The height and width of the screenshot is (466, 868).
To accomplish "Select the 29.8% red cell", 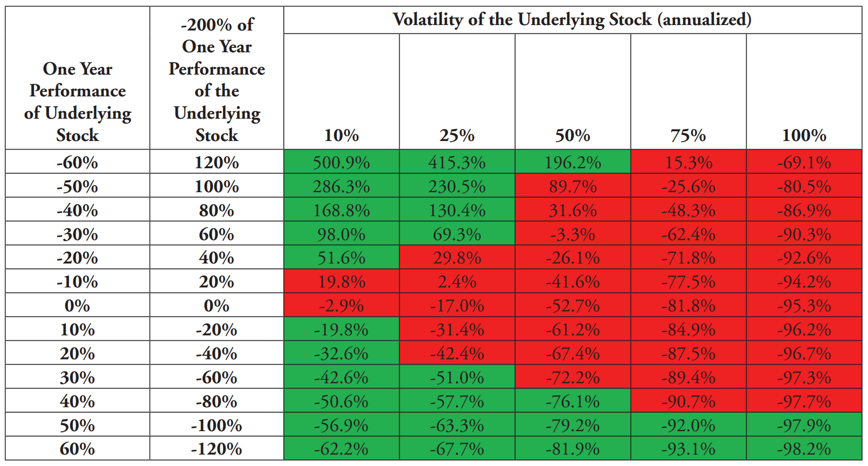I will pyautogui.click(x=457, y=257).
